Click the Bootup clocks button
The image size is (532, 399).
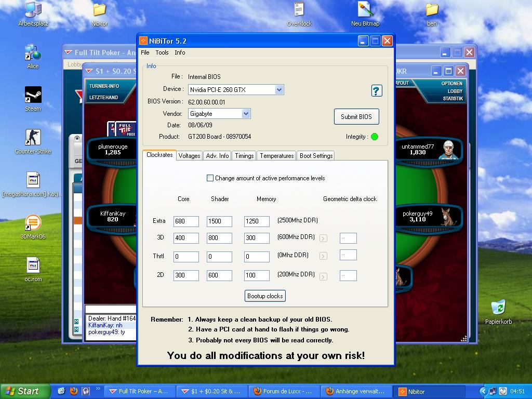click(x=265, y=296)
